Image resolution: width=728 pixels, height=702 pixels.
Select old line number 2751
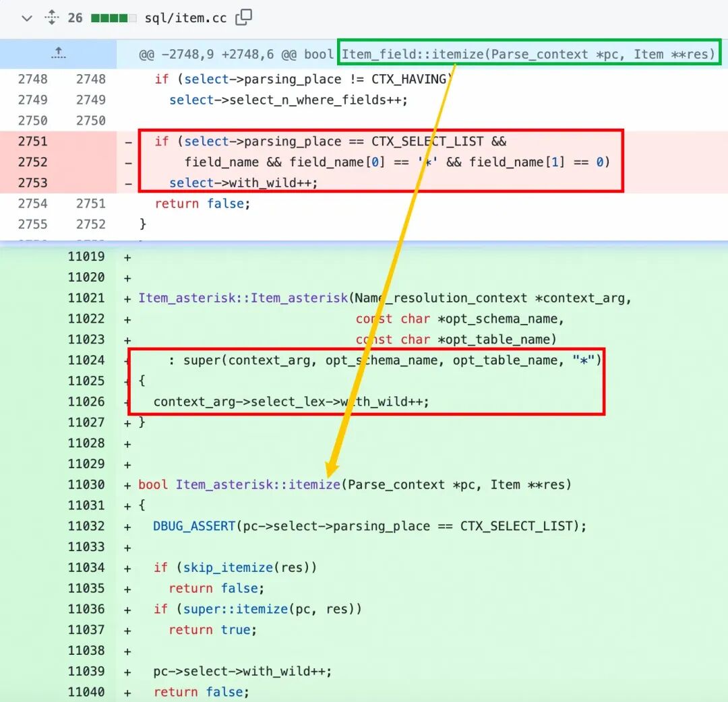tap(32, 141)
